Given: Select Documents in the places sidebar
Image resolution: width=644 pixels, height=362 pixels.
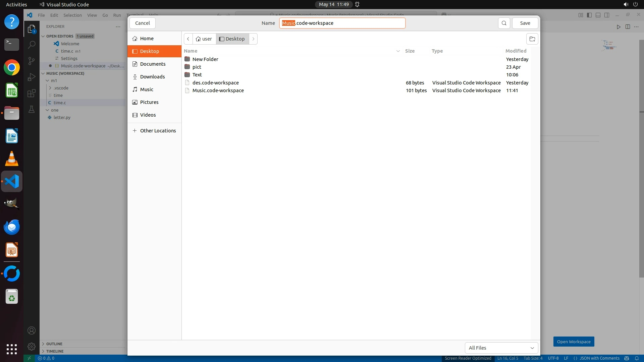Looking at the screenshot, I should [153, 64].
